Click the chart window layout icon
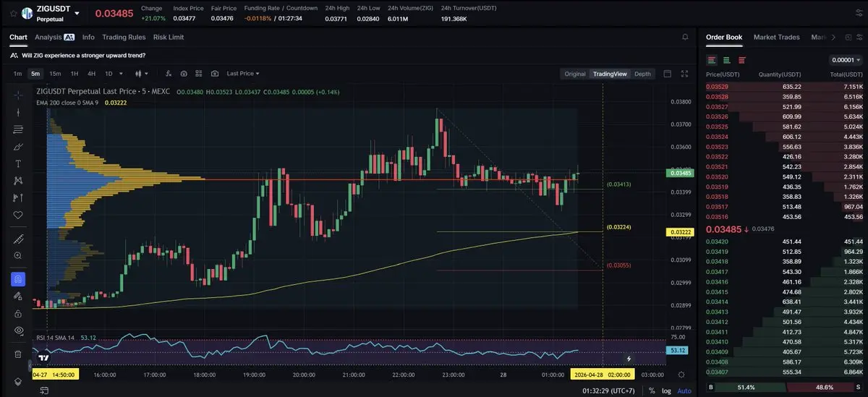The height and width of the screenshot is (397, 868). tap(668, 74)
